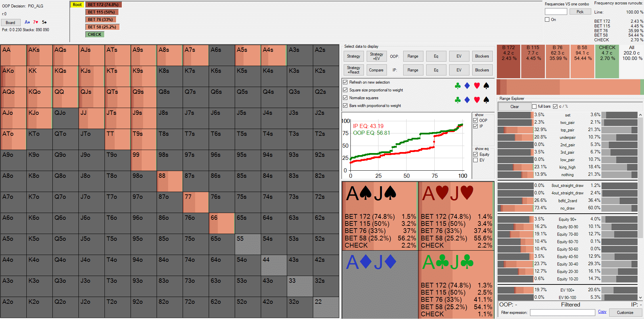
Task: Select the CHECK node in the action tree
Action: pyautogui.click(x=94, y=35)
